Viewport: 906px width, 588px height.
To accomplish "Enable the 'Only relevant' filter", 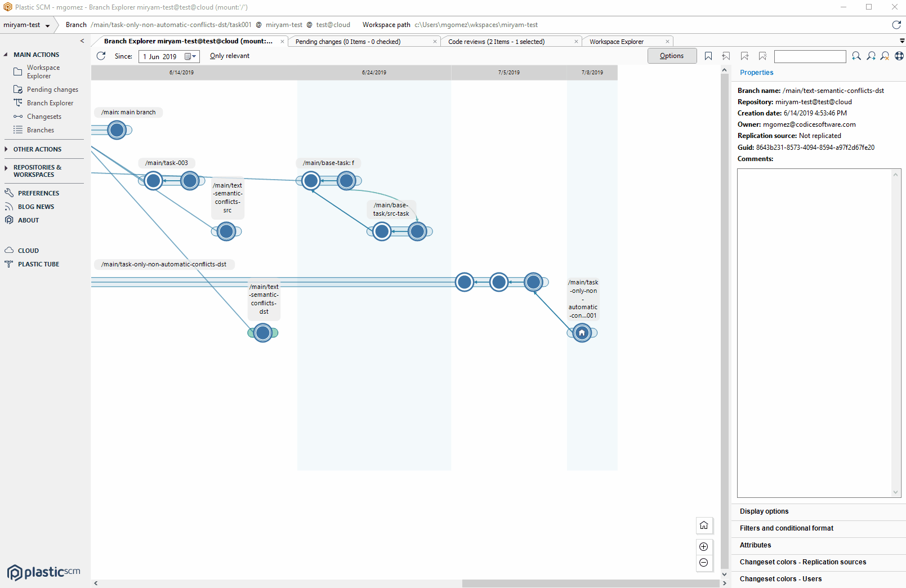I will coord(229,56).
